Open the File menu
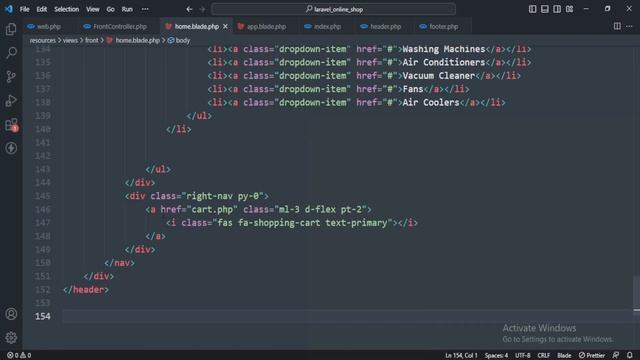Screen dimensions: 640x360 coord(24,9)
